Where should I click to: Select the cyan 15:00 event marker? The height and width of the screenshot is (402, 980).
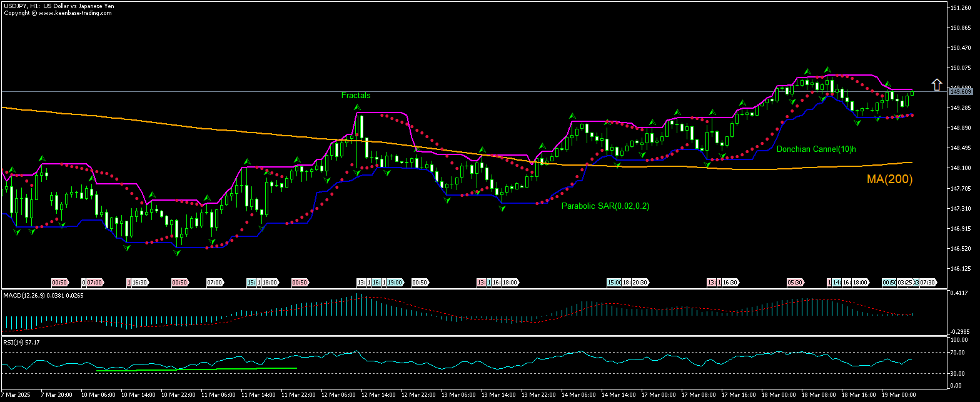(x=614, y=283)
